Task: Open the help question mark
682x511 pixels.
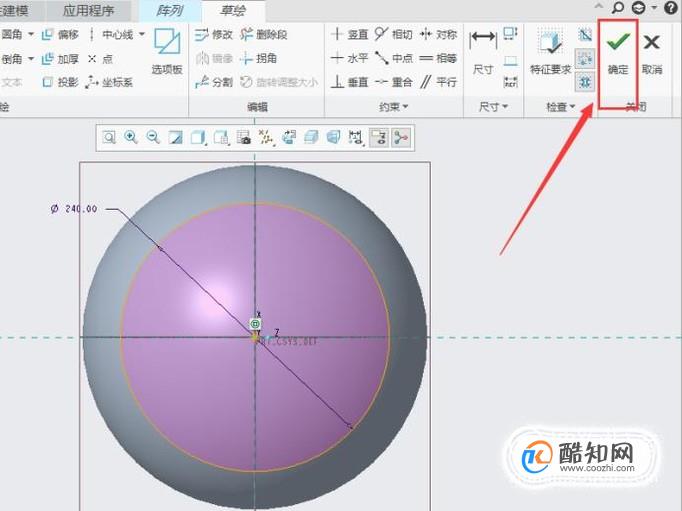Action: 672,7
